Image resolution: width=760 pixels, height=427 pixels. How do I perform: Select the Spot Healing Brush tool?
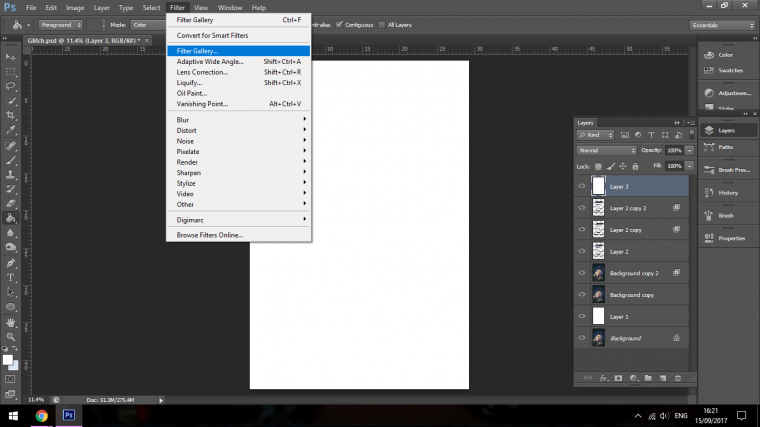click(10, 145)
